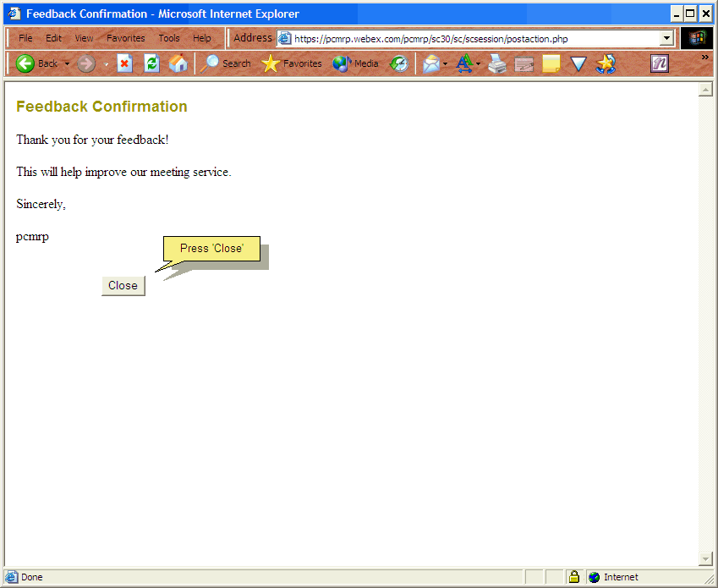This screenshot has width=718, height=588.
Task: Open the File menu
Action: 25,38
